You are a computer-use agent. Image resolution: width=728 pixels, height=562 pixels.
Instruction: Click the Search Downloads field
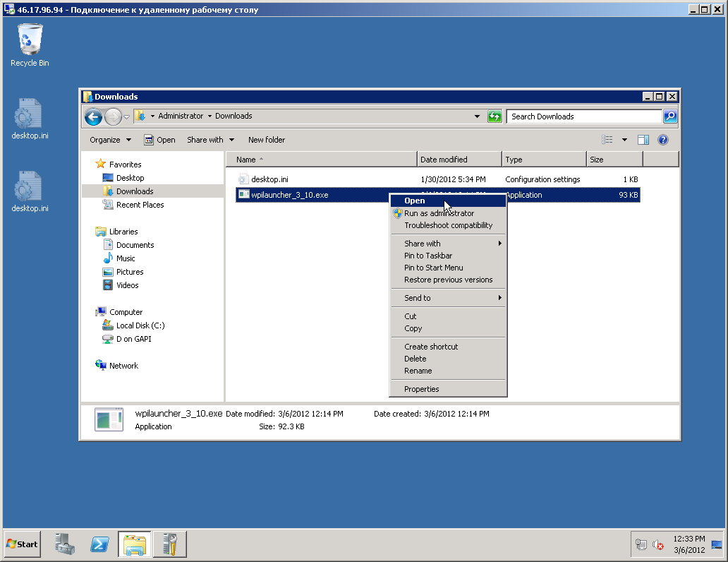(x=584, y=116)
